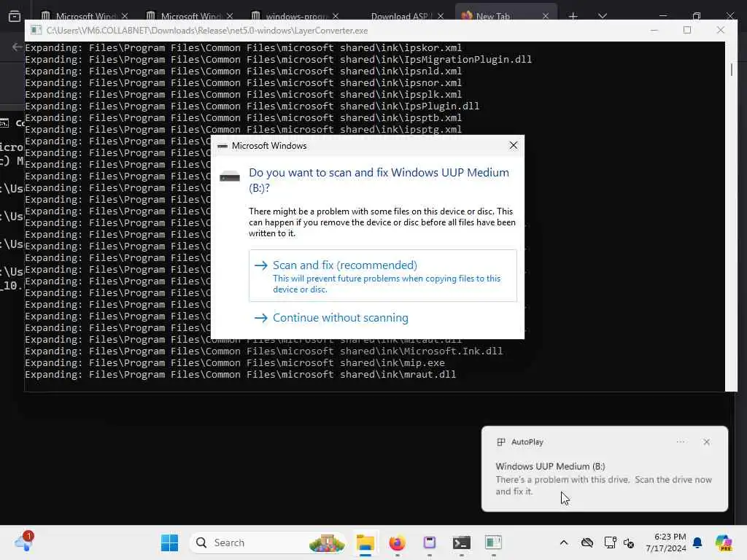Screen dimensions: 747x560
Task: Launch Copilot Preview from the taskbar
Action: tap(724, 542)
